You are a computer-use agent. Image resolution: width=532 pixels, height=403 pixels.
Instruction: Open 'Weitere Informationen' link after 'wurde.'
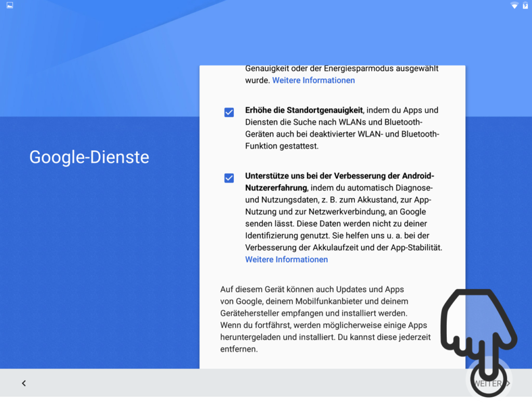(x=313, y=80)
